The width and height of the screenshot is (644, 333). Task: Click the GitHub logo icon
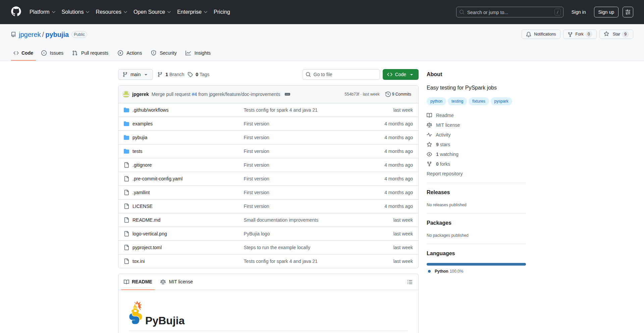[x=16, y=12]
